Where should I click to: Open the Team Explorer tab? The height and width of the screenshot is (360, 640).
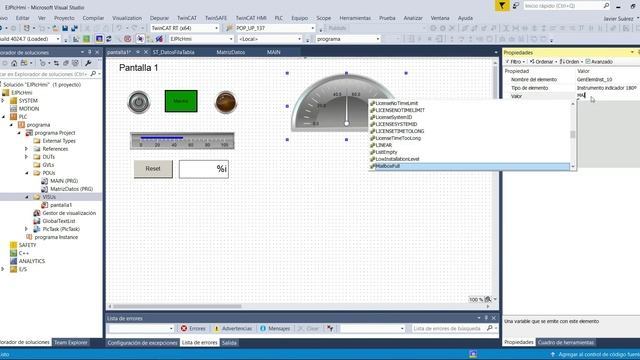(x=71, y=342)
